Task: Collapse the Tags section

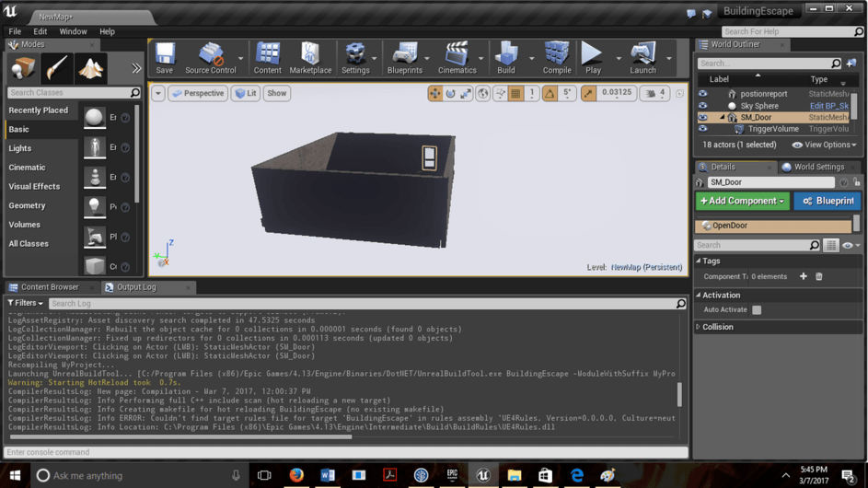Action: pos(698,261)
